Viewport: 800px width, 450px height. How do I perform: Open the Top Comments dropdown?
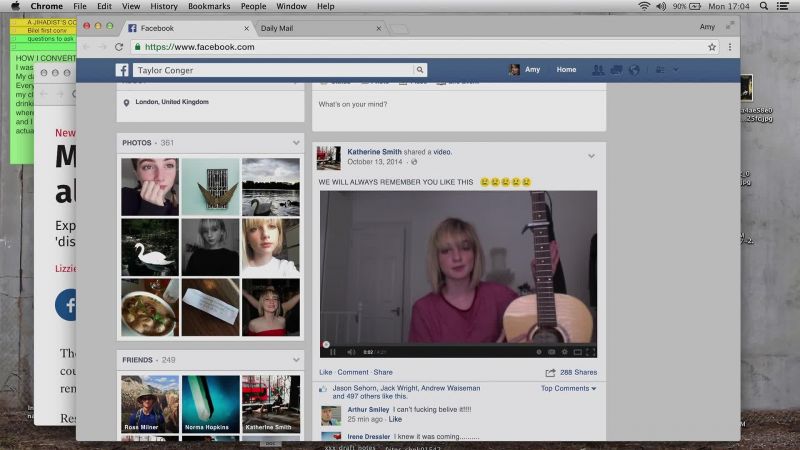pyautogui.click(x=568, y=388)
